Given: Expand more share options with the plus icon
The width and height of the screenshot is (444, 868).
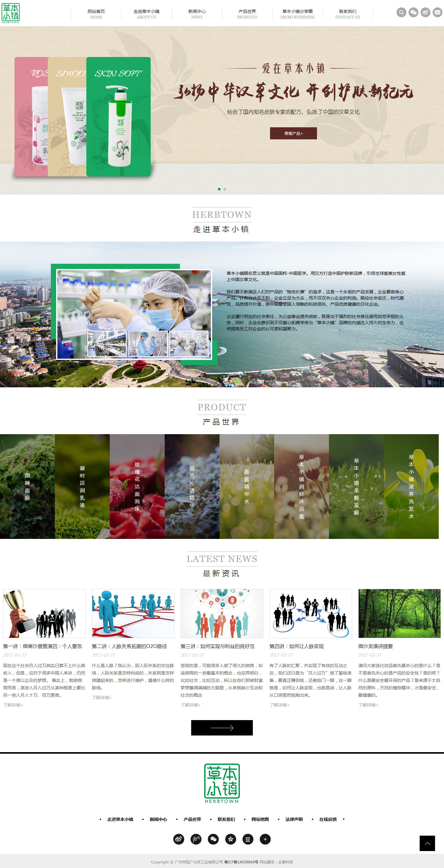Looking at the screenshot, I should pyautogui.click(x=265, y=839).
